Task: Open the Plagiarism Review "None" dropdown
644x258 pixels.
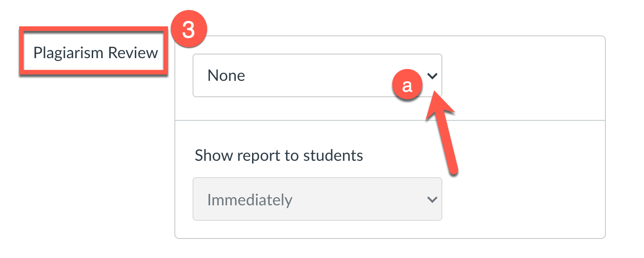Action: (x=317, y=75)
